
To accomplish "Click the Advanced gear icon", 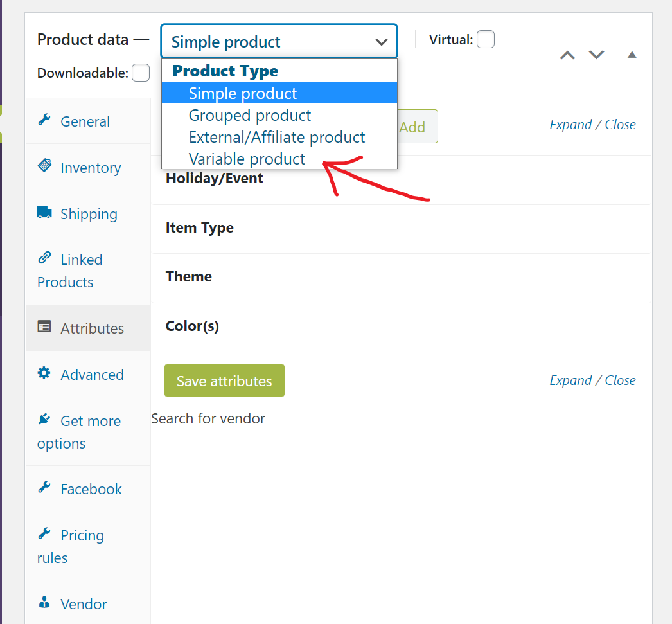I will coord(44,373).
